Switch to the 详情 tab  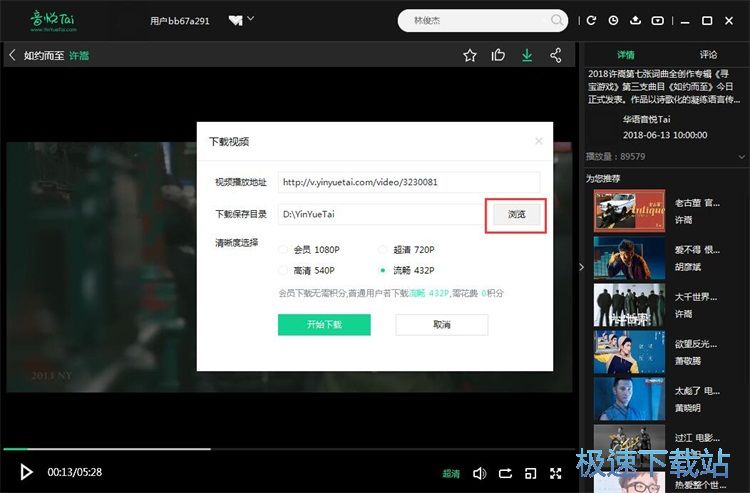pyautogui.click(x=625, y=55)
